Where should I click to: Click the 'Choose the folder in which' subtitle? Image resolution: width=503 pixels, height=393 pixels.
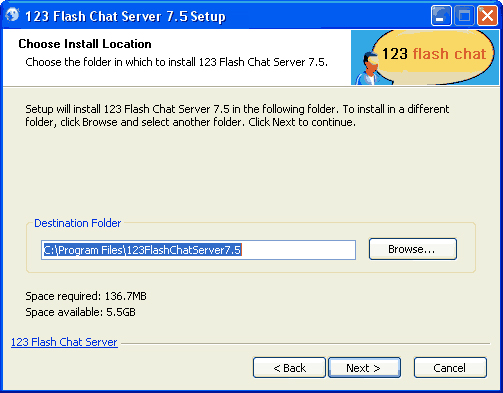click(x=177, y=62)
